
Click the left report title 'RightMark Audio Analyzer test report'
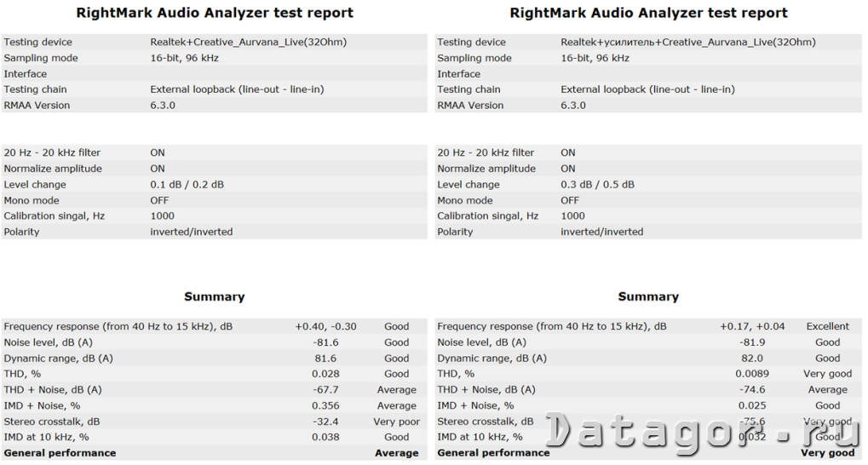point(215,13)
